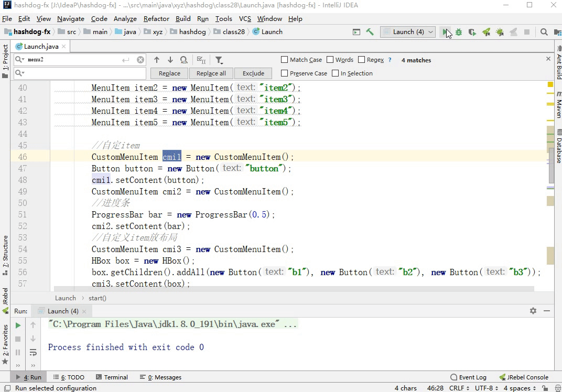This screenshot has height=392, width=562.
Task: Click the Exclude button
Action: (x=253, y=73)
